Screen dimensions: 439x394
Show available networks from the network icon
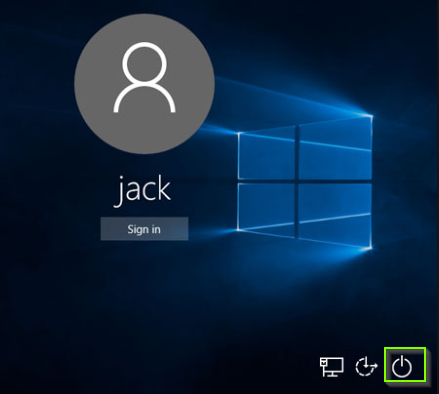click(x=331, y=367)
